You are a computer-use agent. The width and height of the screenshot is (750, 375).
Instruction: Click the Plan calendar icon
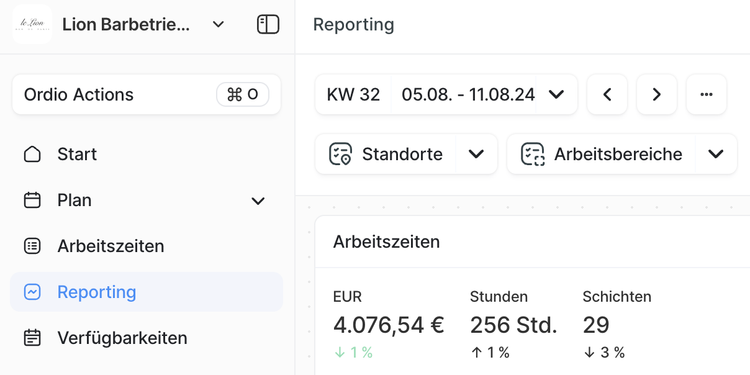[32, 200]
